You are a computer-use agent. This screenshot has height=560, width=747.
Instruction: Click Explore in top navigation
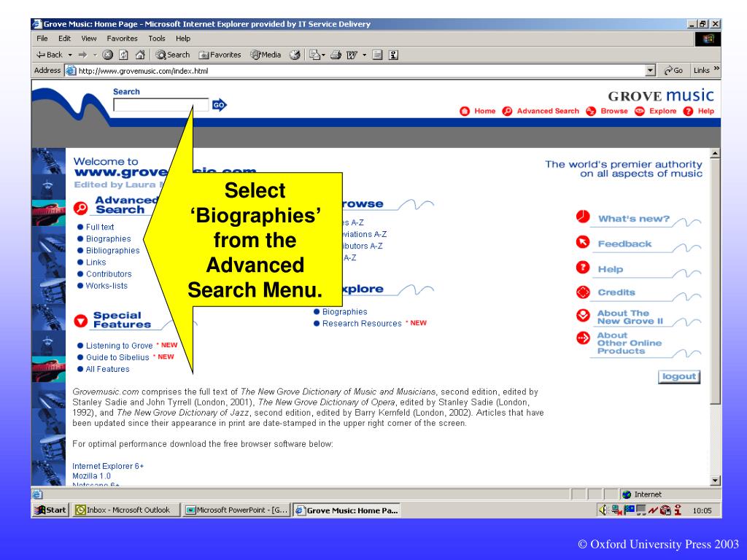(x=662, y=111)
